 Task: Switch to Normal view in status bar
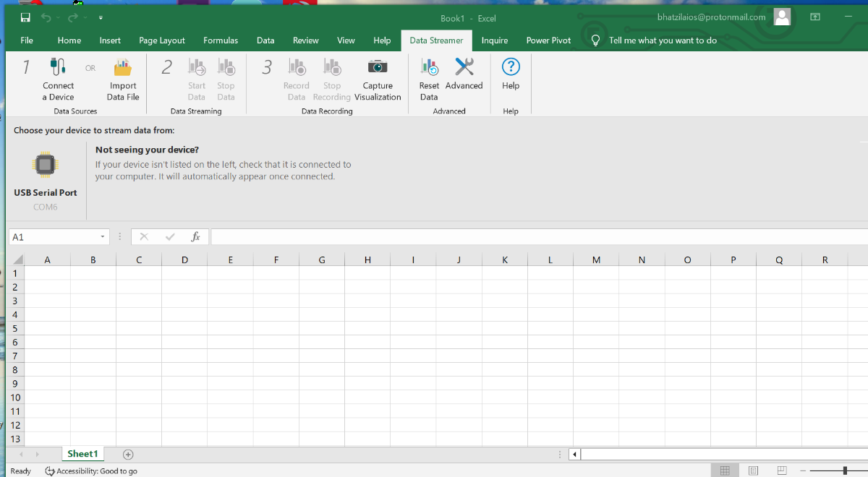(724, 470)
